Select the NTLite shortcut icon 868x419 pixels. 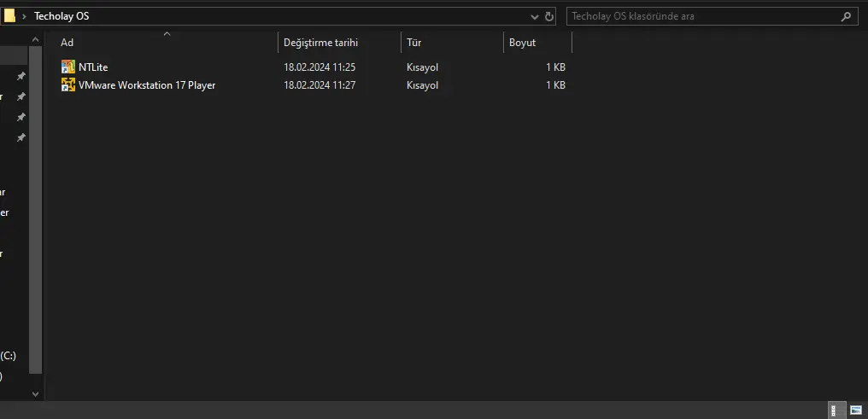pos(68,67)
